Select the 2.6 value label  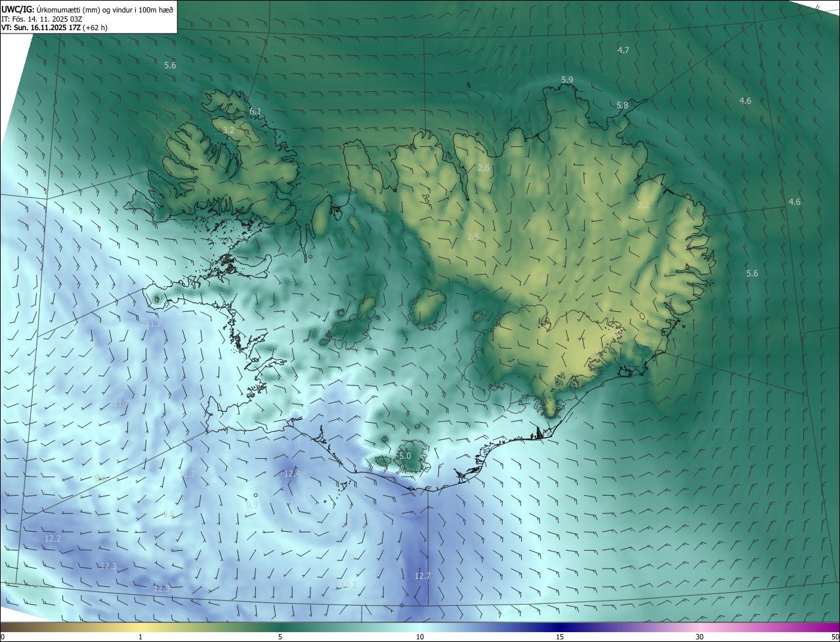point(484,168)
